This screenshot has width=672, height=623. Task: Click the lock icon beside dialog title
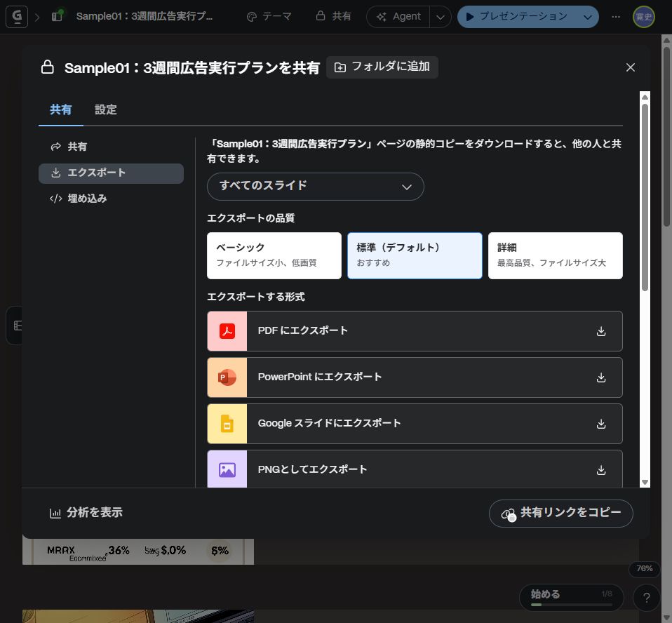pyautogui.click(x=48, y=67)
